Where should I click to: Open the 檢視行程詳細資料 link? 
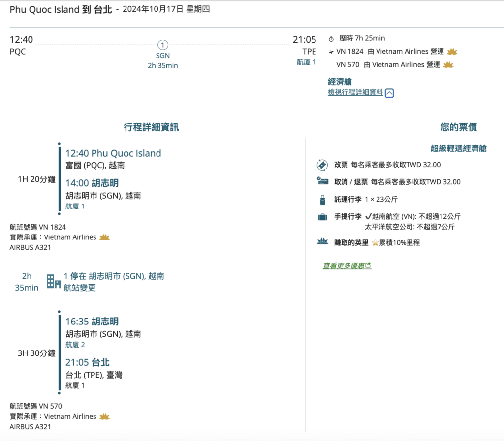(x=355, y=92)
